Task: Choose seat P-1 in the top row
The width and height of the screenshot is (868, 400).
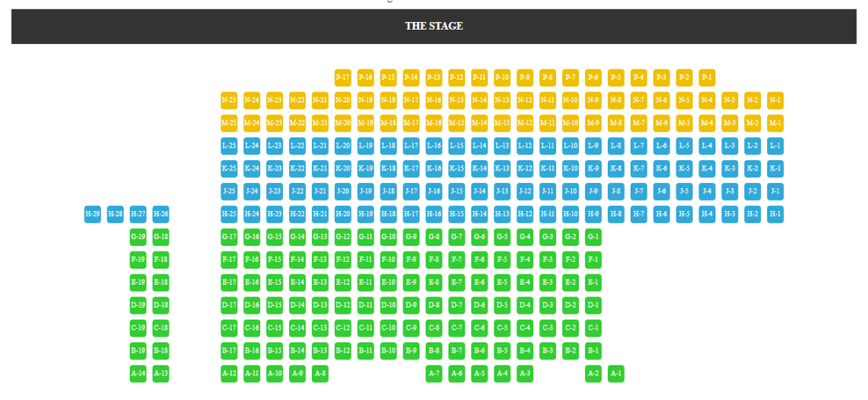Action: click(707, 77)
